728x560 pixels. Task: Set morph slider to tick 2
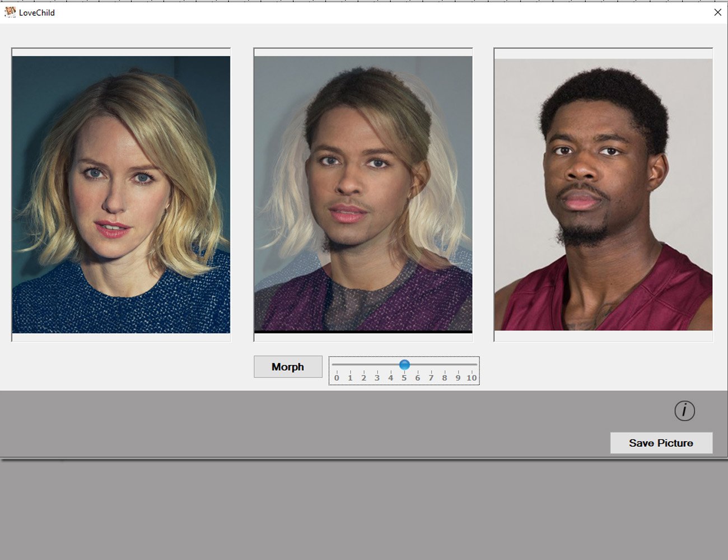(x=363, y=365)
